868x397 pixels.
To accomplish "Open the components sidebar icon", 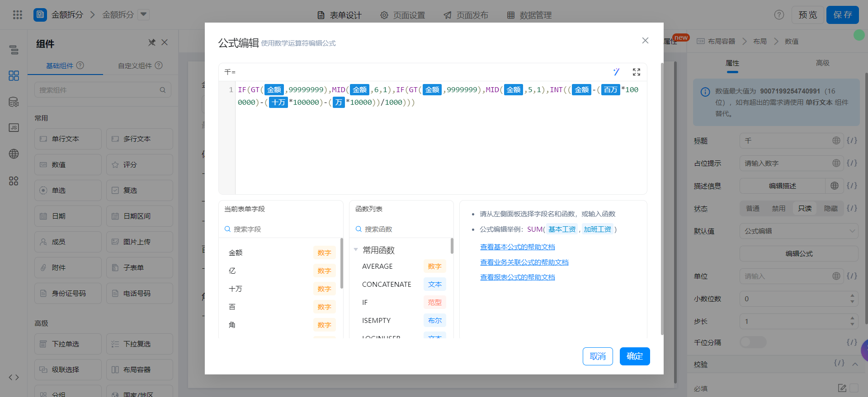I will (14, 75).
